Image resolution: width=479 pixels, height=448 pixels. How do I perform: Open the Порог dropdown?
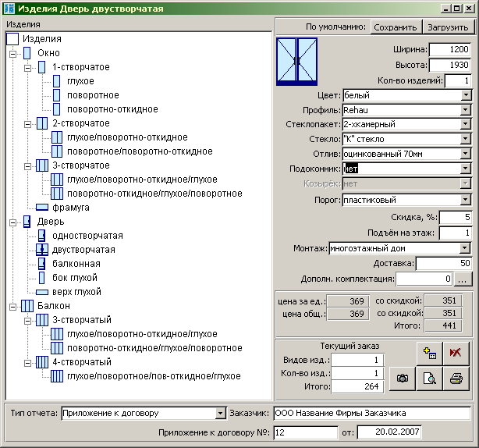point(466,200)
